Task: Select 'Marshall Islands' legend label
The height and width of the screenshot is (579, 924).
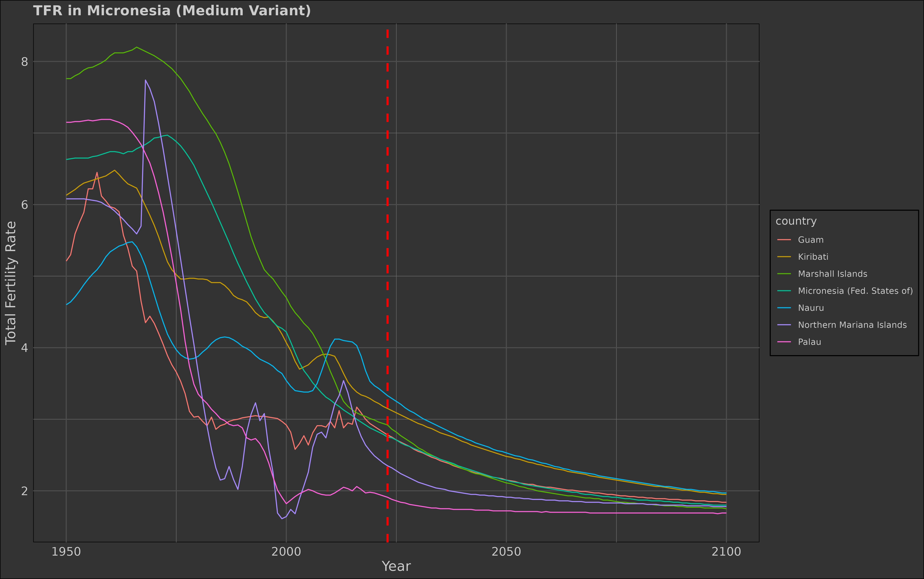Action: [x=833, y=274]
